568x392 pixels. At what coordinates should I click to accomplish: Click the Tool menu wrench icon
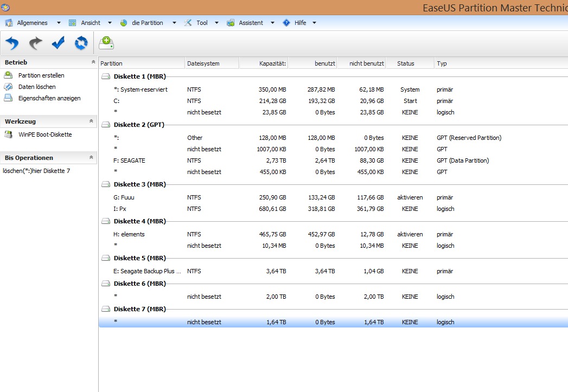[188, 23]
